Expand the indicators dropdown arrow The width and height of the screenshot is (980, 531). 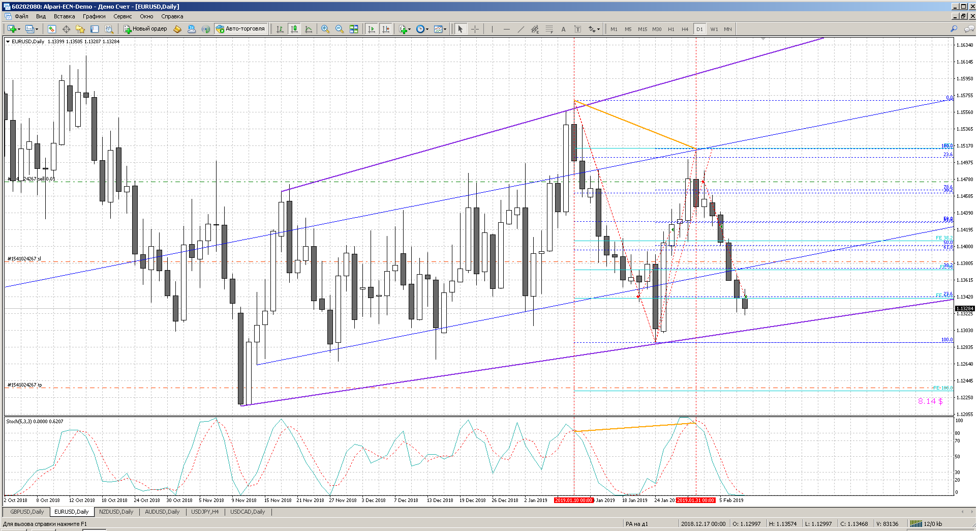(x=410, y=29)
